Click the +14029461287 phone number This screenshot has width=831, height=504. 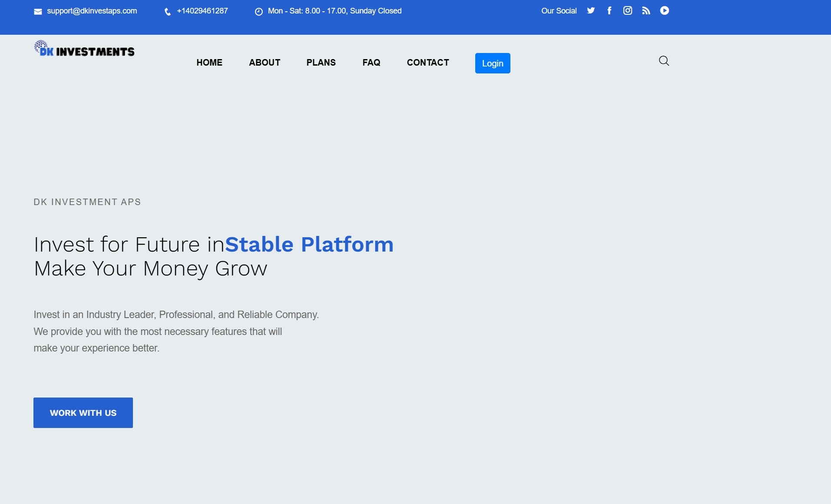[x=202, y=11]
